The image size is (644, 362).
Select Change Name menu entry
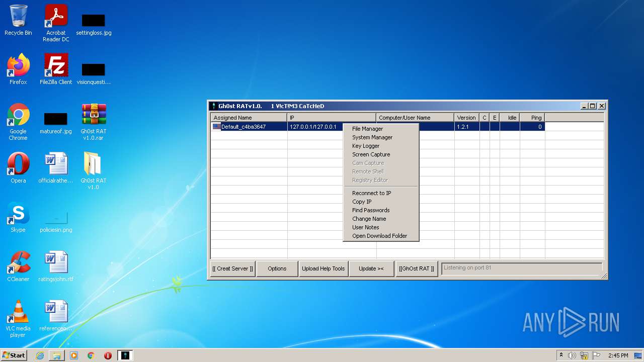(x=381, y=219)
